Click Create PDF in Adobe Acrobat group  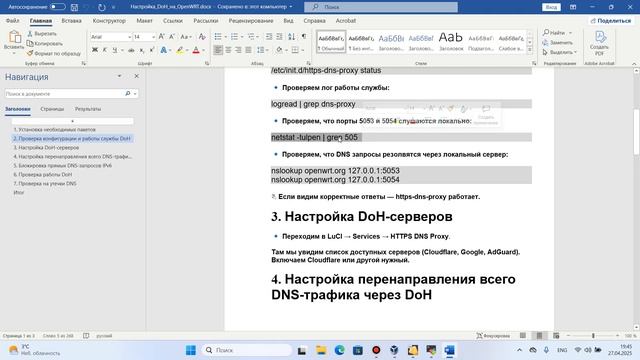599,43
